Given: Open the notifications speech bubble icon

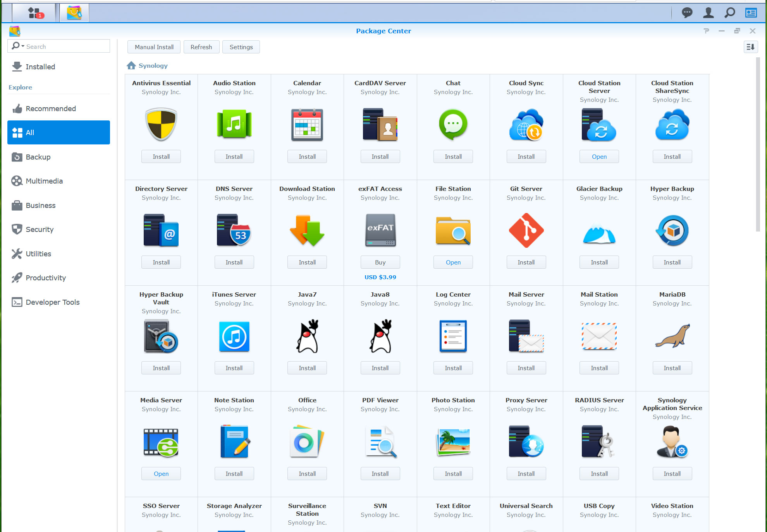Looking at the screenshot, I should click(x=687, y=13).
